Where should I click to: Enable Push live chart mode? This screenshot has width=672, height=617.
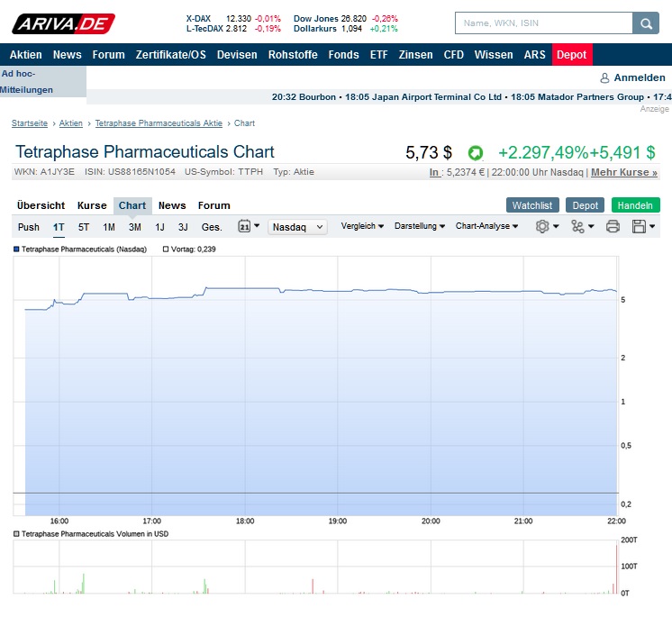click(x=28, y=227)
